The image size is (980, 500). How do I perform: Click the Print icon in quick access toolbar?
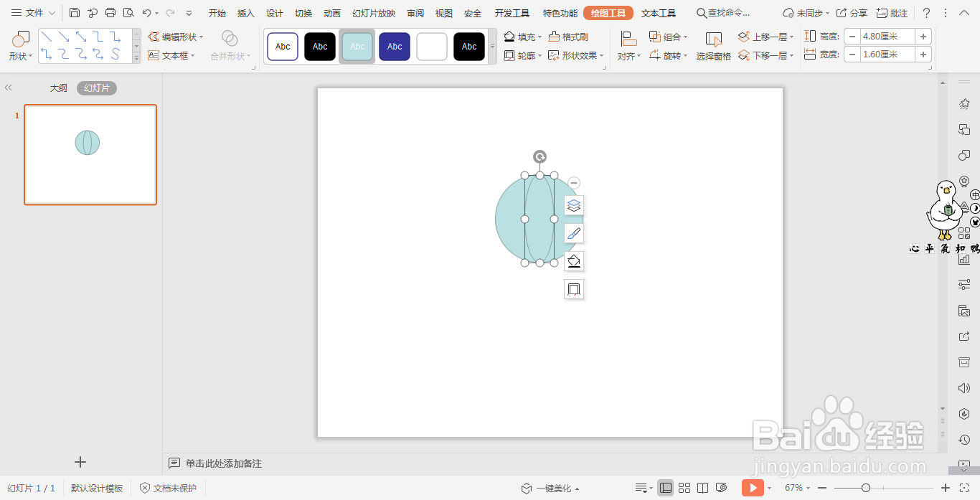110,13
